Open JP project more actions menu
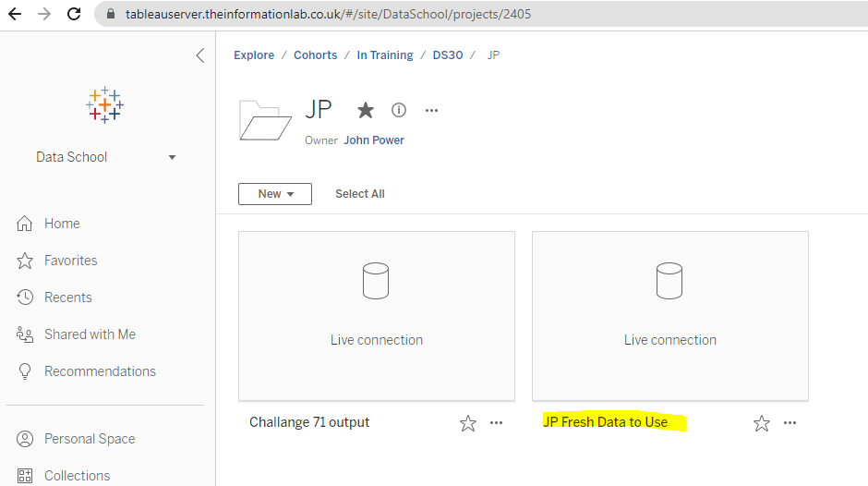The width and height of the screenshot is (868, 486). tap(432, 110)
